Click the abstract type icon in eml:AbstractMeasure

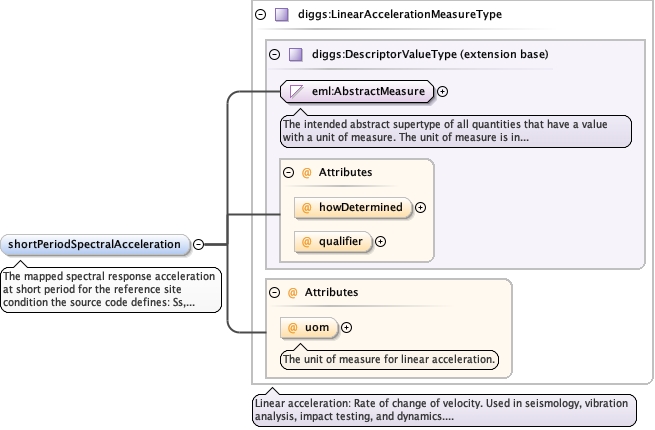point(297,92)
